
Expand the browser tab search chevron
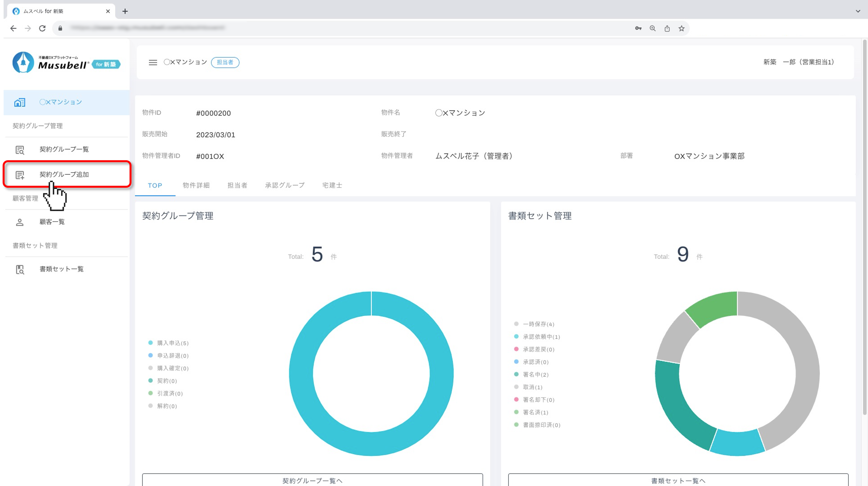click(858, 11)
